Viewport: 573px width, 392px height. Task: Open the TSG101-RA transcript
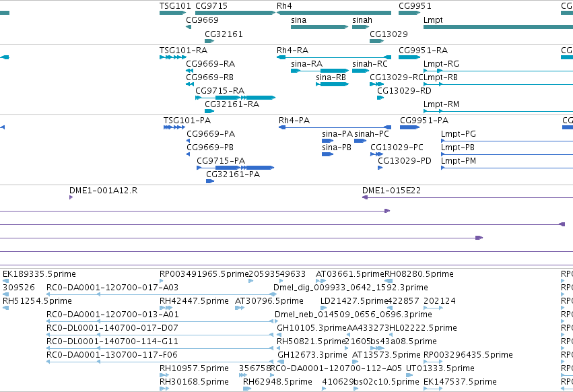173,57
